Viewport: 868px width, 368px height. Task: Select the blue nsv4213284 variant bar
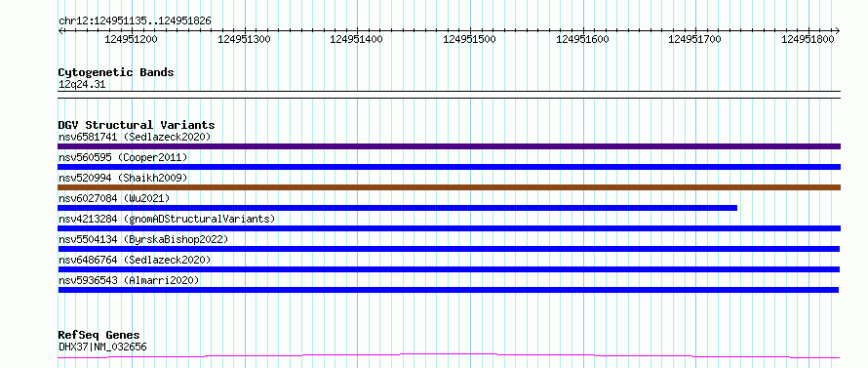(449, 228)
